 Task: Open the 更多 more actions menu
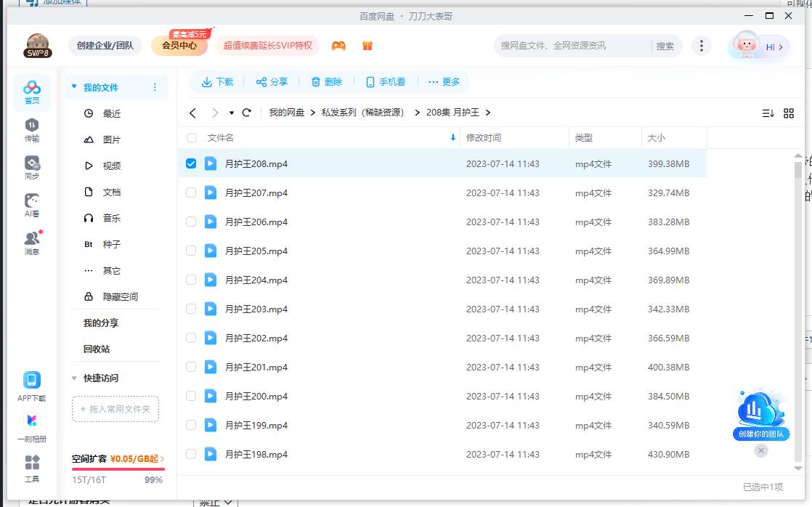[444, 82]
